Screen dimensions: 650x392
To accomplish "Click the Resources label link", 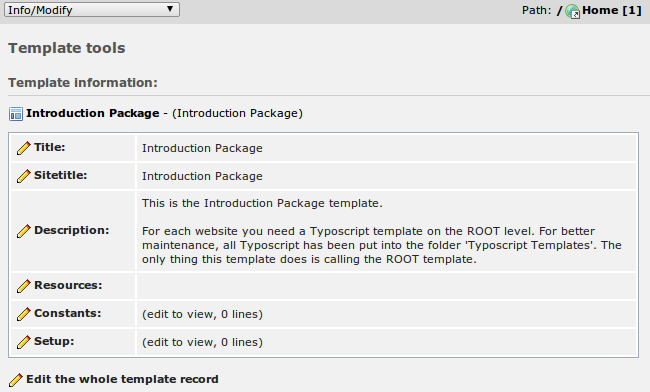I will pos(68,285).
